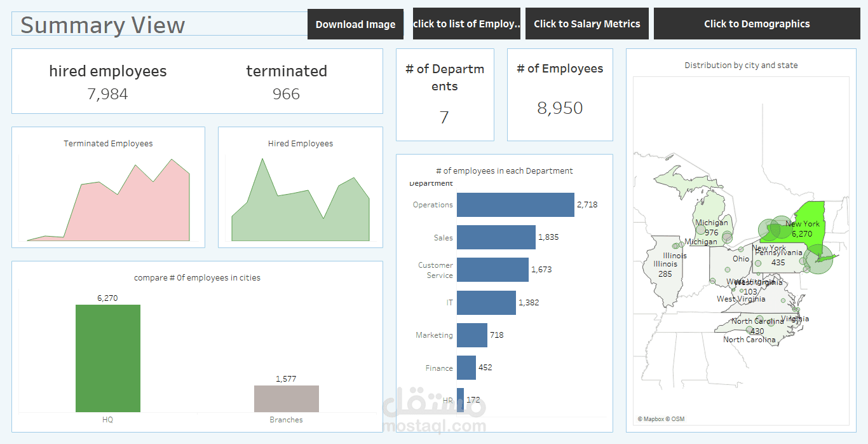Click 'compare # 0f employees in cities' title
Screen dimensions: 868x444
[x=197, y=278]
